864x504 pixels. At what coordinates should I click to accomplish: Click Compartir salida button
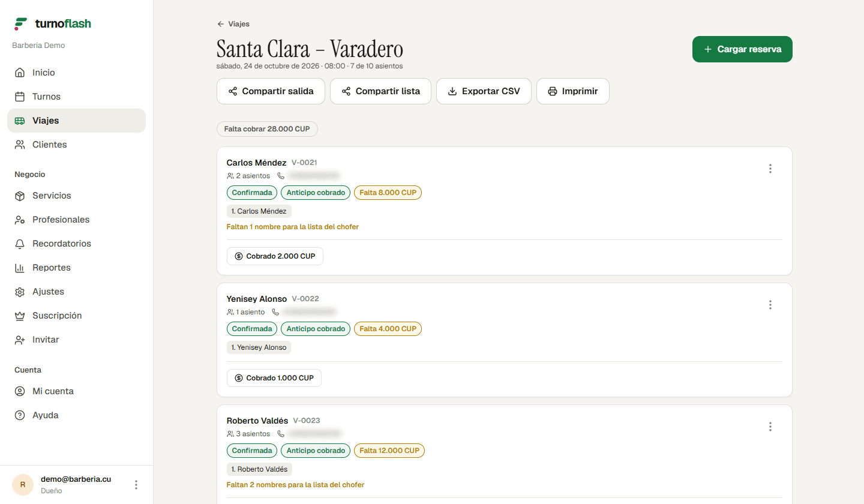point(271,91)
